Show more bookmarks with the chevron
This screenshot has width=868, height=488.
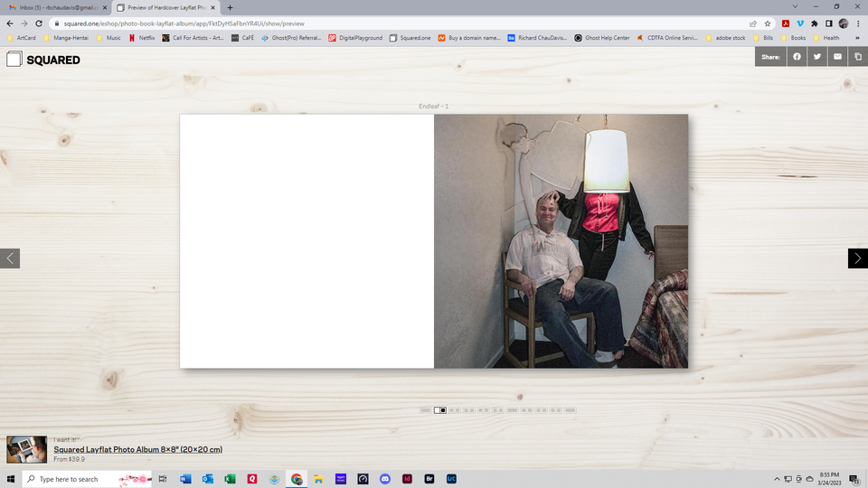(857, 38)
